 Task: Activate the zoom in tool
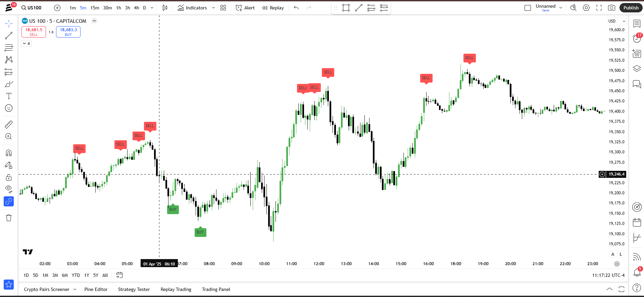[9, 137]
